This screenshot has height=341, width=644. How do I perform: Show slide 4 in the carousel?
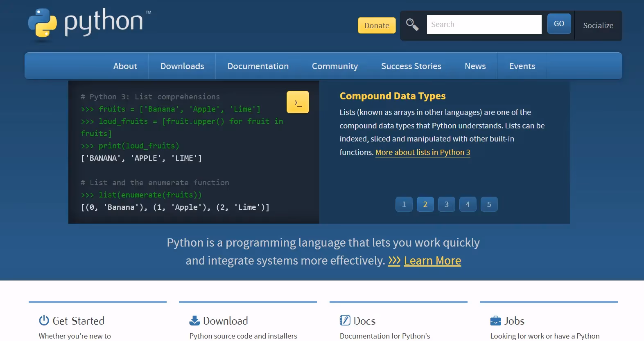click(x=468, y=204)
